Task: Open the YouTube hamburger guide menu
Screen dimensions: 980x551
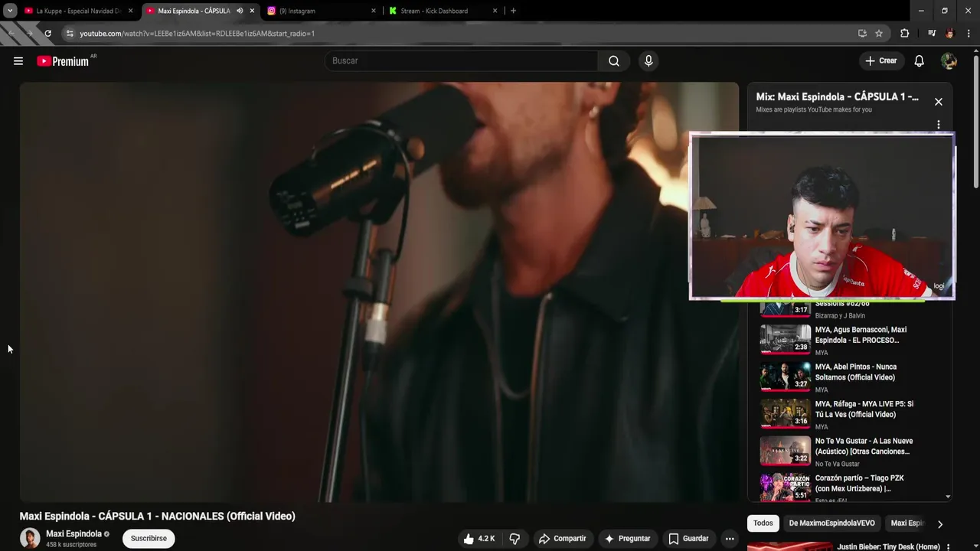Action: pos(18,61)
